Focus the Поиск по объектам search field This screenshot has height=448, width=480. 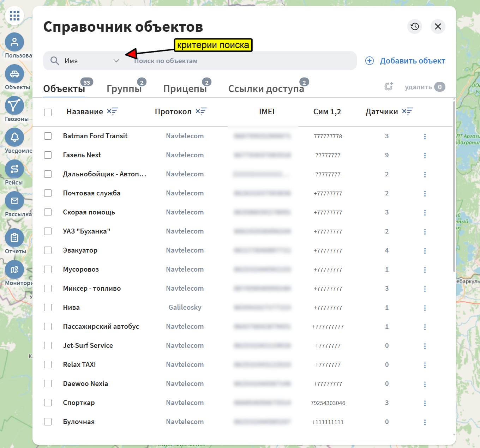click(240, 61)
